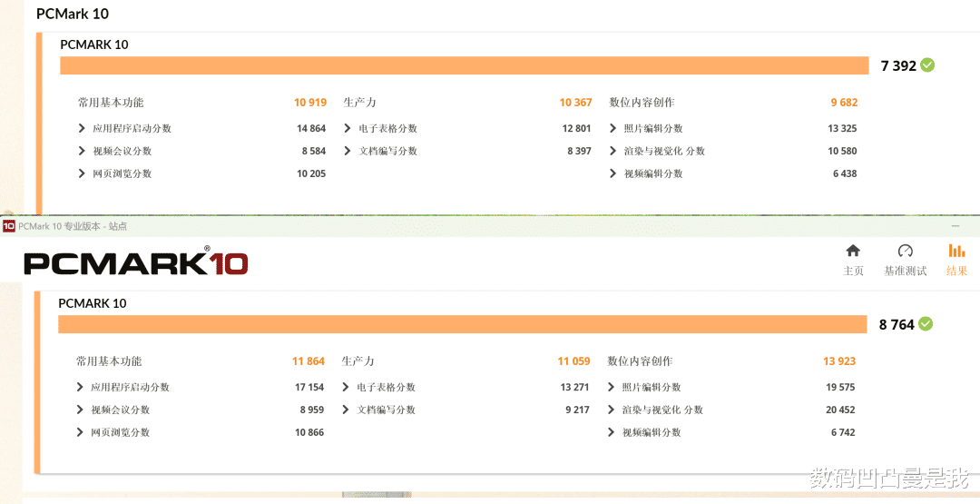Screen dimensions: 980x504
Task: Click the 生产力 score 10 367
Action: tap(575, 102)
